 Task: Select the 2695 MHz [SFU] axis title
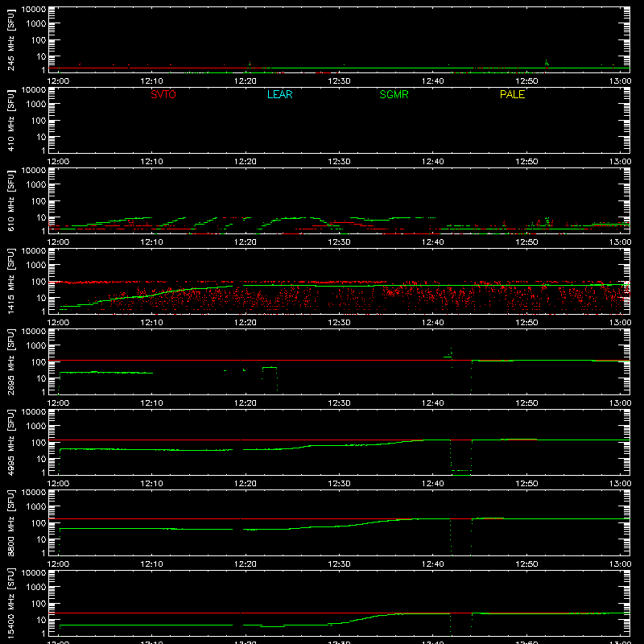pos(11,362)
